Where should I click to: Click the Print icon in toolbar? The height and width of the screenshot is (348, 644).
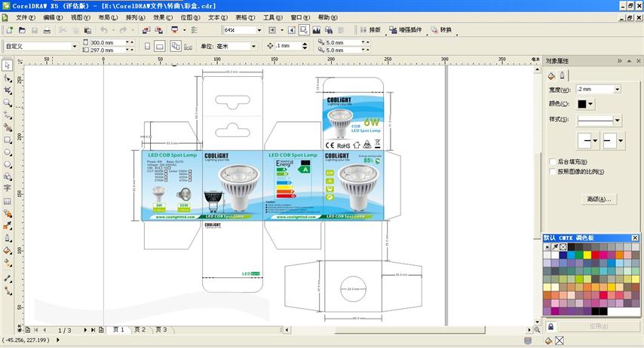48,30
